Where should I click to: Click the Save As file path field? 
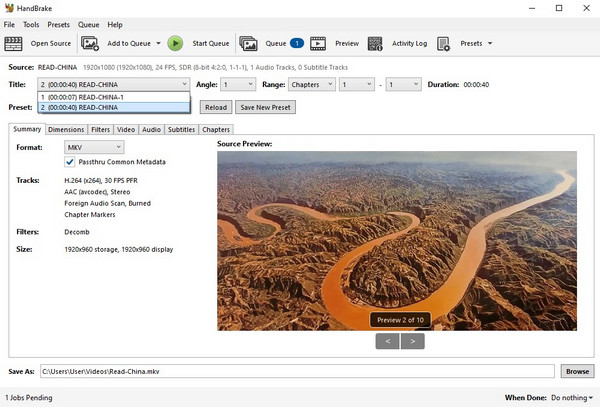click(297, 371)
